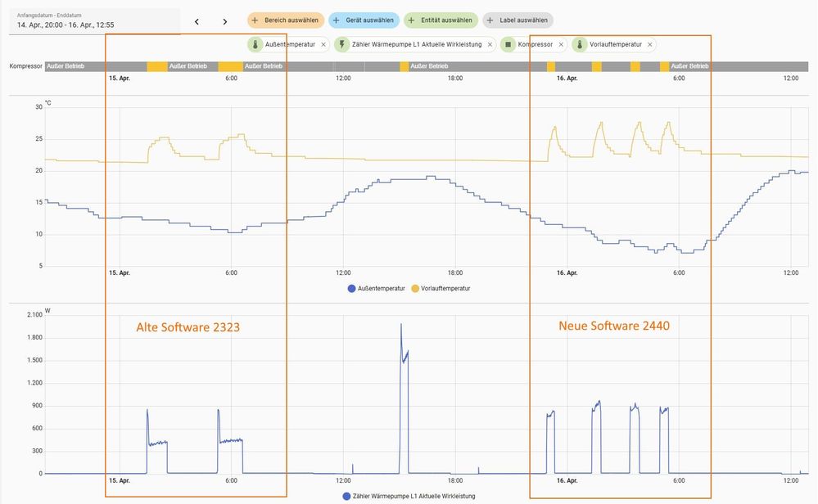Go to previous date range with left chevron

tap(197, 22)
